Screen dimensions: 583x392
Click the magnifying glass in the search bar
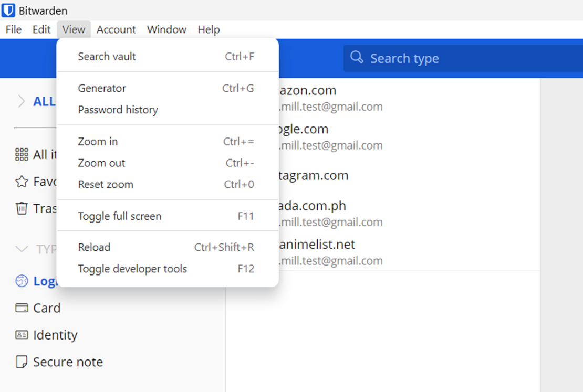coord(357,58)
